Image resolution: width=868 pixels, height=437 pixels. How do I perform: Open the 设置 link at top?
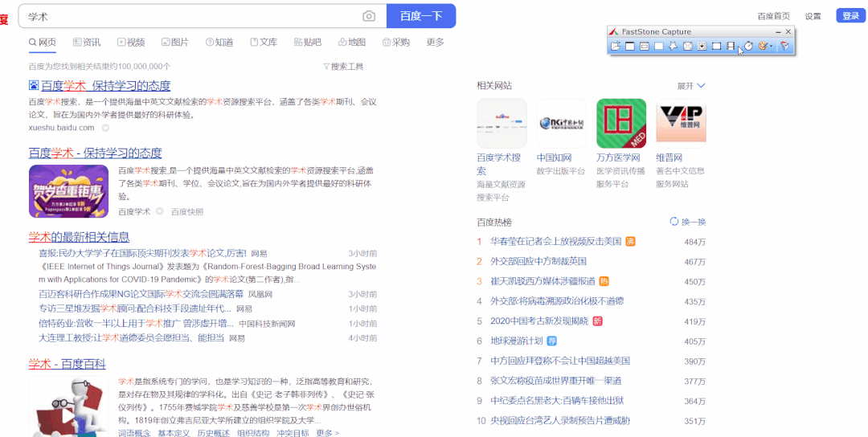tap(813, 16)
